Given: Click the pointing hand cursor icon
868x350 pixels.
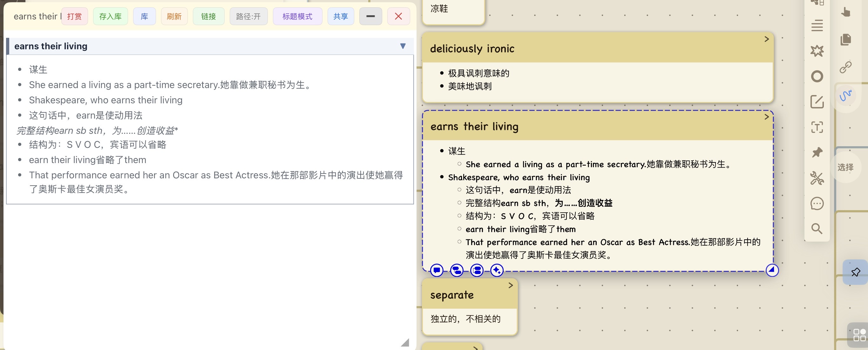Looking at the screenshot, I should tap(845, 12).
